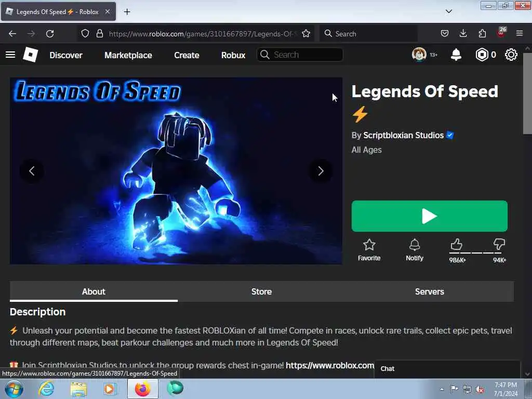Click the muted volume tray icon
This screenshot has height=399, width=532.
[x=480, y=390]
